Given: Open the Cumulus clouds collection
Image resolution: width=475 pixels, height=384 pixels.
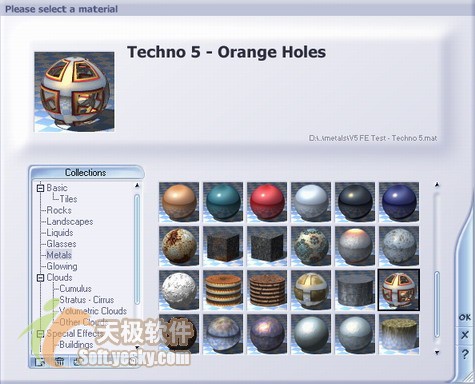Looking at the screenshot, I should 75,288.
